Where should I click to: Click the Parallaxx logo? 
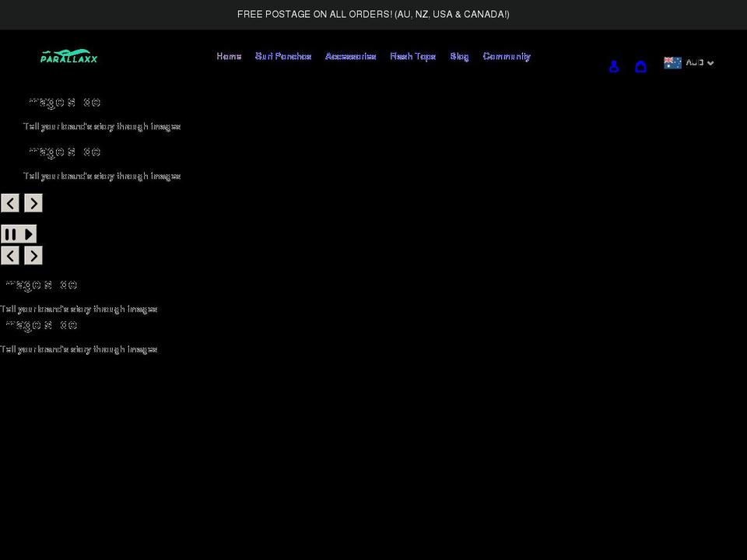click(x=68, y=55)
